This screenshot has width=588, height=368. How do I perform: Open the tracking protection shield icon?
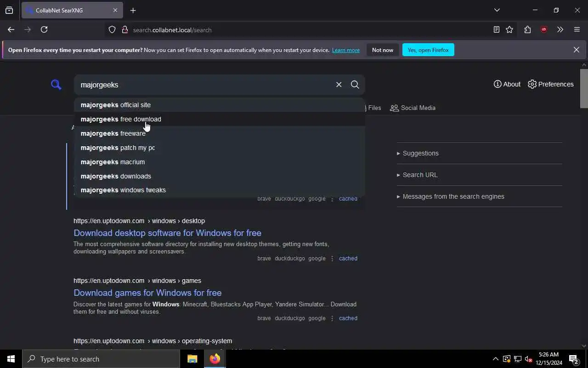point(112,30)
